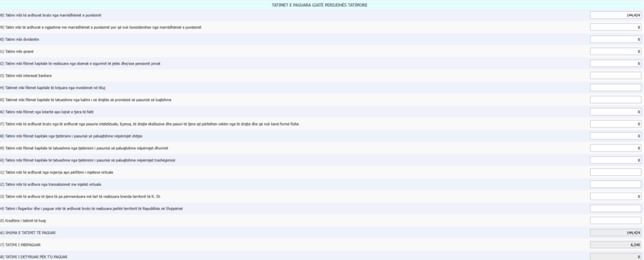
Task: Focus the other income within territory tax field
Action: (x=615, y=196)
